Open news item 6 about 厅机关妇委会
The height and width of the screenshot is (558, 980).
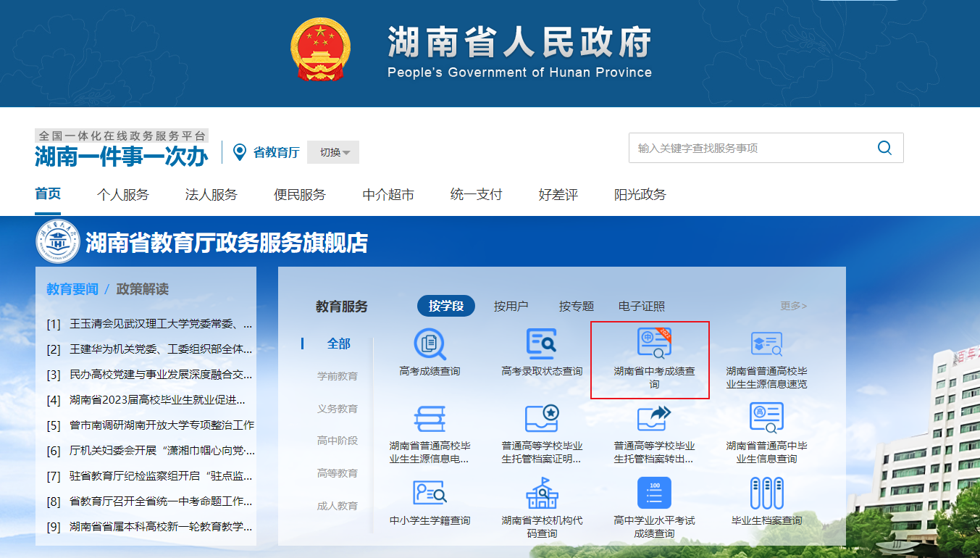click(151, 451)
